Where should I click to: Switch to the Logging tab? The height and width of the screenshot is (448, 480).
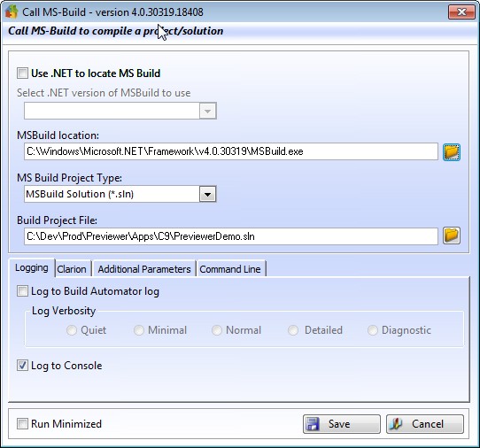(x=32, y=267)
